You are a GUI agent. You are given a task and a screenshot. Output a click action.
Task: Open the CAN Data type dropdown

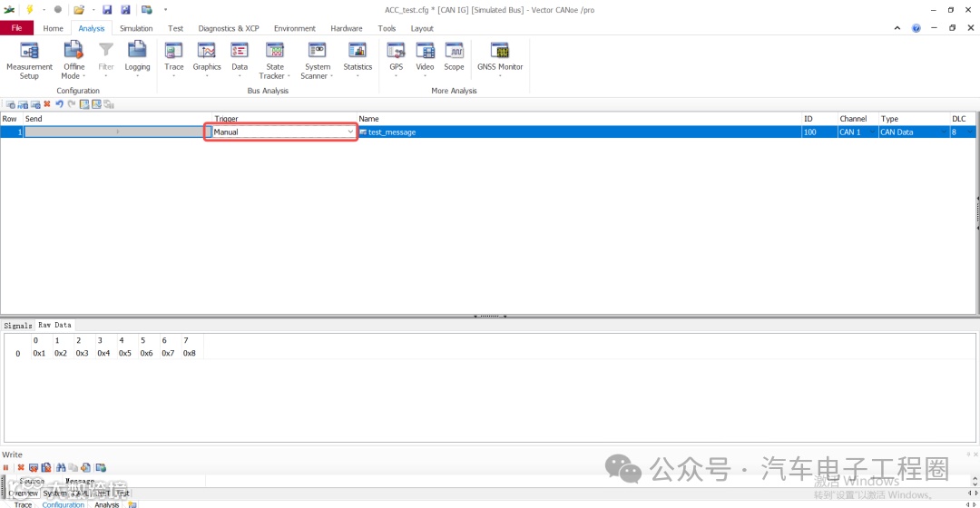944,132
